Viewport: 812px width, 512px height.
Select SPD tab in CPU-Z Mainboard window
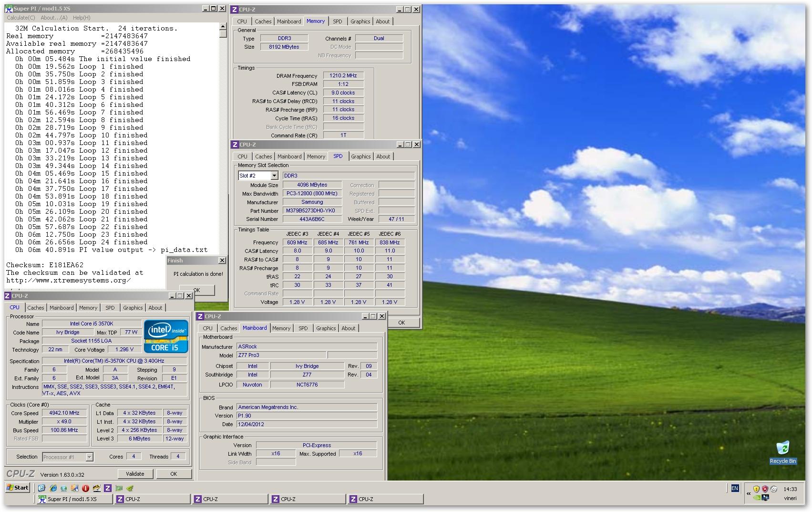(303, 328)
